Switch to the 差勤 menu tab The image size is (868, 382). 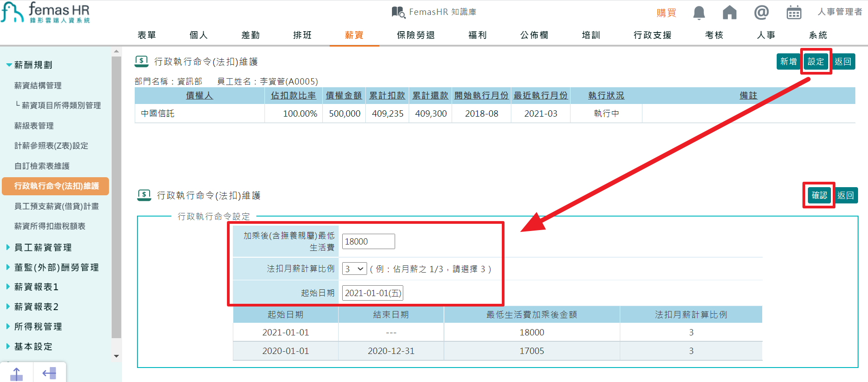[x=250, y=35]
